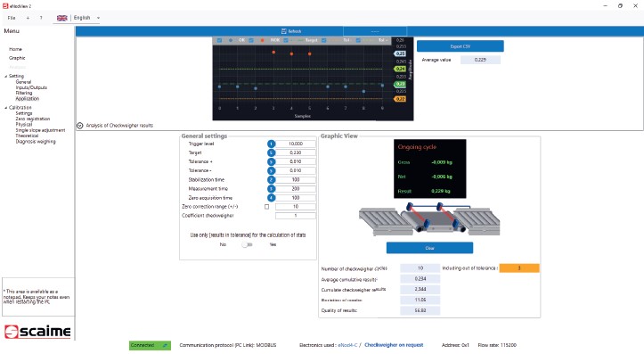Screen dimensions: 644x354
Task: Click the Refresh button in the blue bar
Action: pyautogui.click(x=291, y=31)
